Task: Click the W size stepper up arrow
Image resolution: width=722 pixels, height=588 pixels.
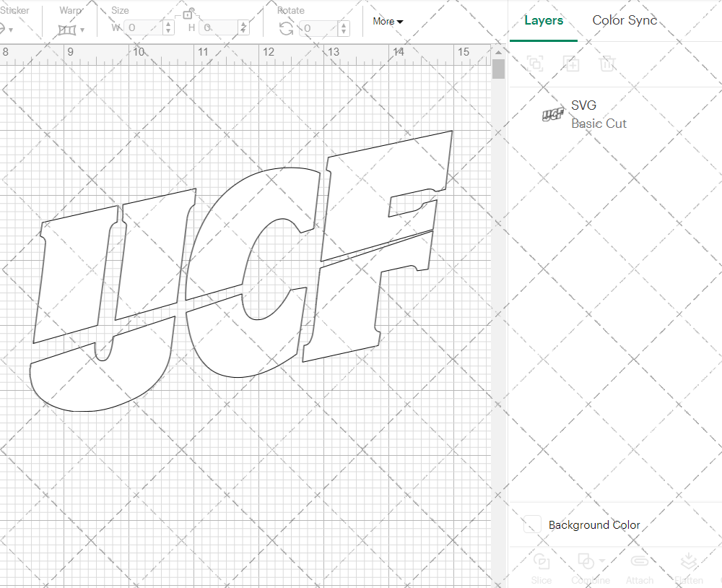Action: 168,24
